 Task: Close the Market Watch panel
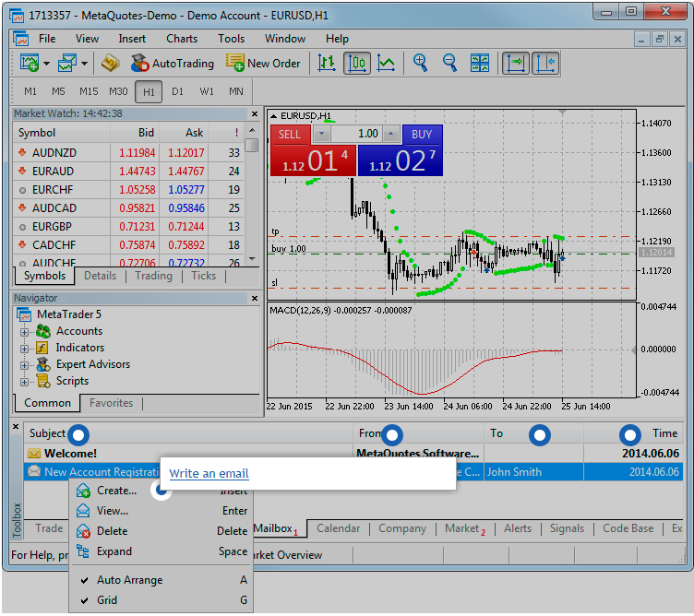click(x=255, y=113)
